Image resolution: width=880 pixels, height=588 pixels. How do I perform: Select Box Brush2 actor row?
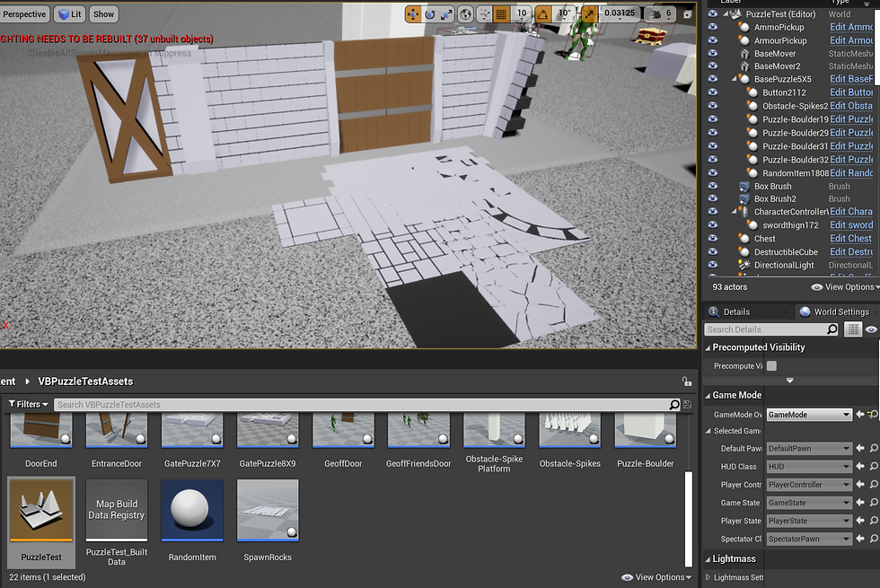(x=774, y=198)
